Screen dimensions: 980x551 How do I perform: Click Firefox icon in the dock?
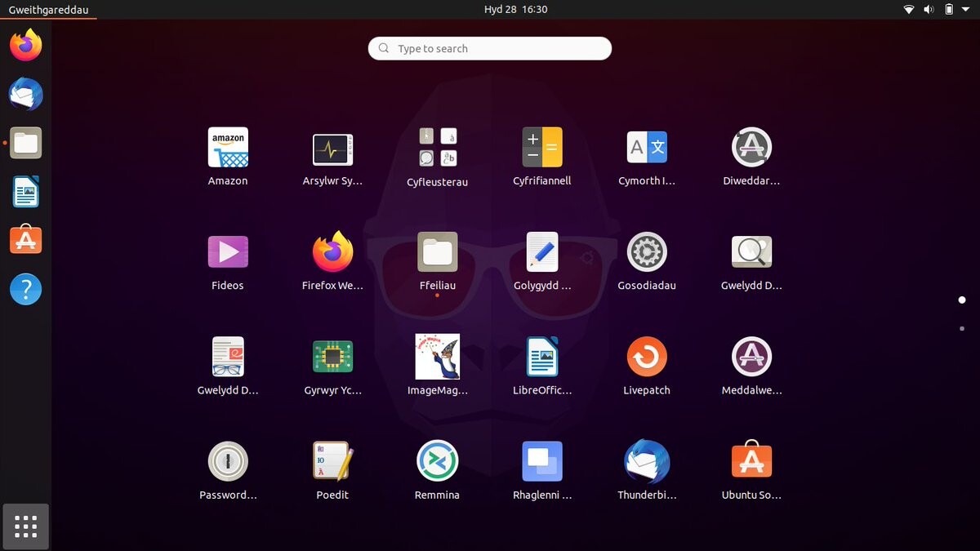[x=25, y=45]
